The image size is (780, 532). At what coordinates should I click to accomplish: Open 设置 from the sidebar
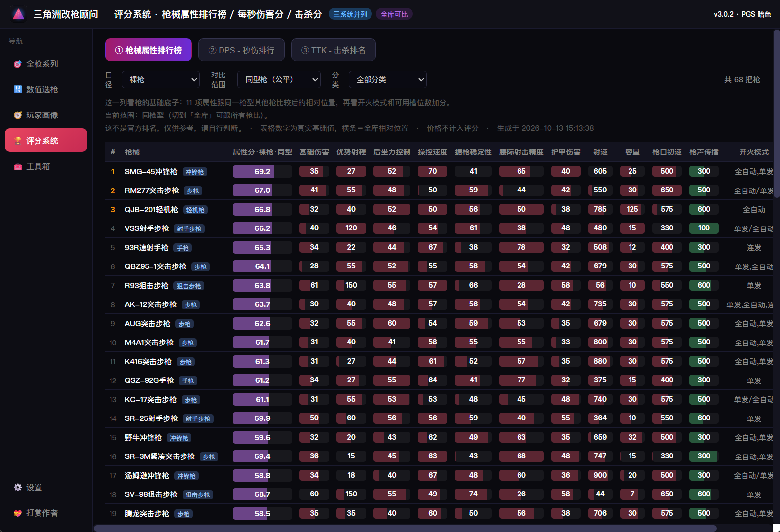tap(46, 487)
